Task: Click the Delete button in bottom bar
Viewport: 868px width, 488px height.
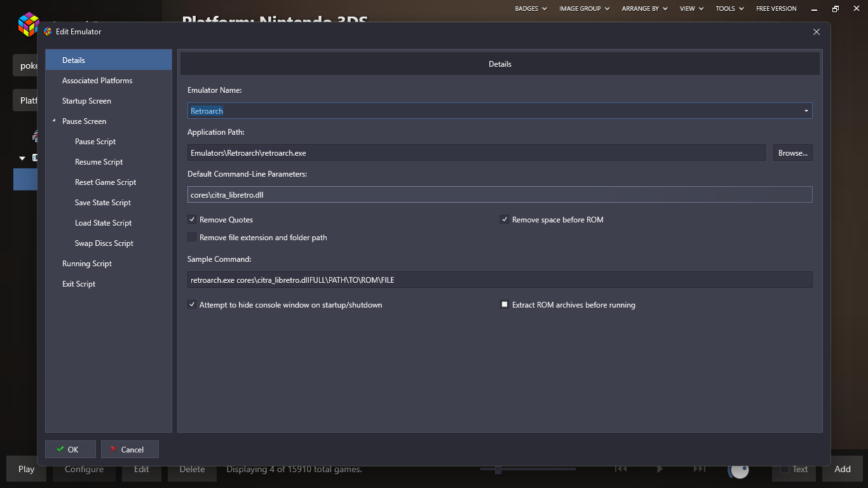Action: 192,469
